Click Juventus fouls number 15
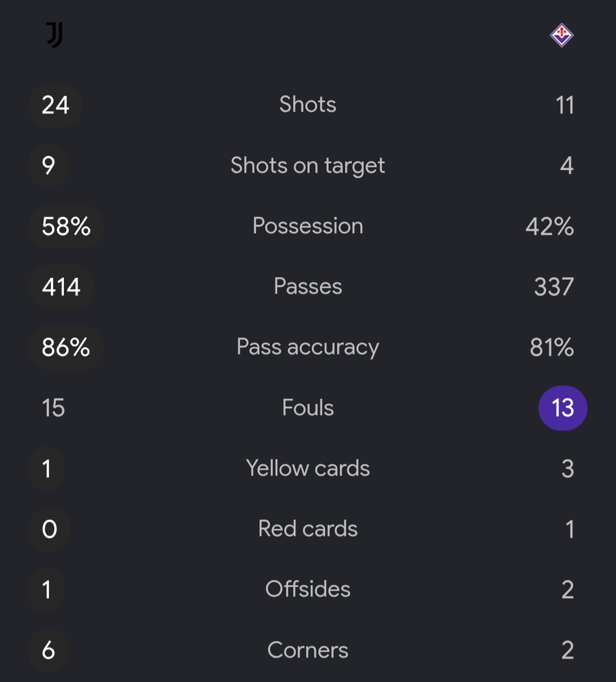The image size is (616, 682). (53, 408)
